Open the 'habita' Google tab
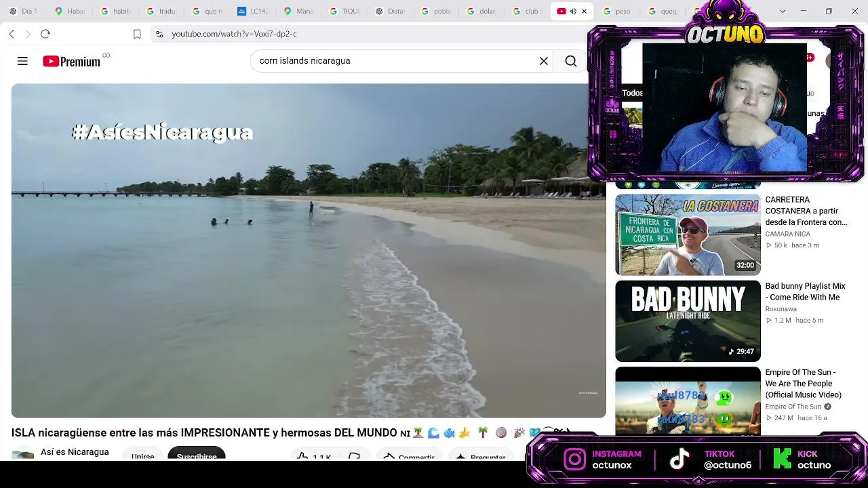This screenshot has width=868, height=488. tap(115, 12)
